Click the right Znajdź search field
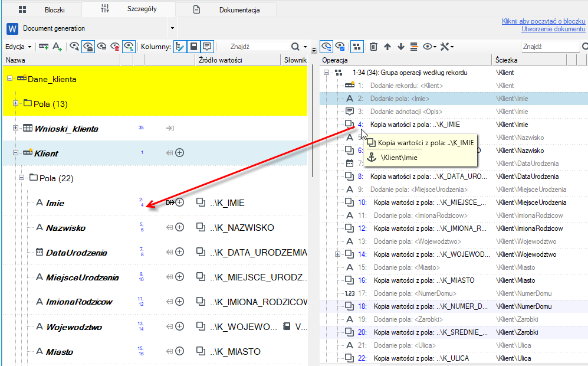 [x=550, y=47]
